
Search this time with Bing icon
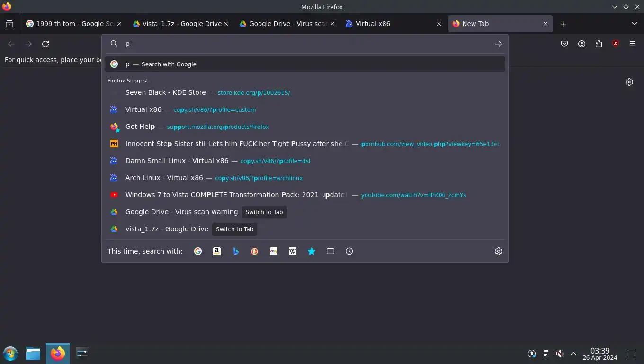click(x=236, y=251)
